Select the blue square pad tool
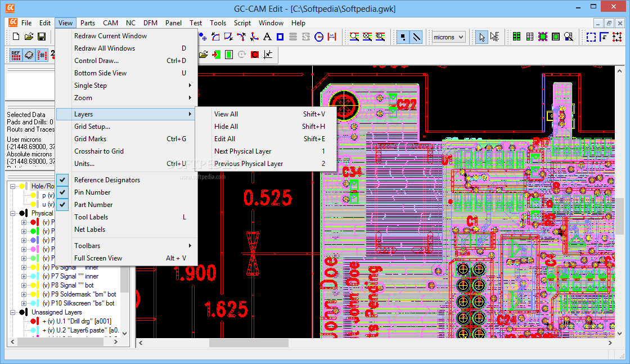This screenshot has width=630, height=364. pyautogui.click(x=280, y=37)
